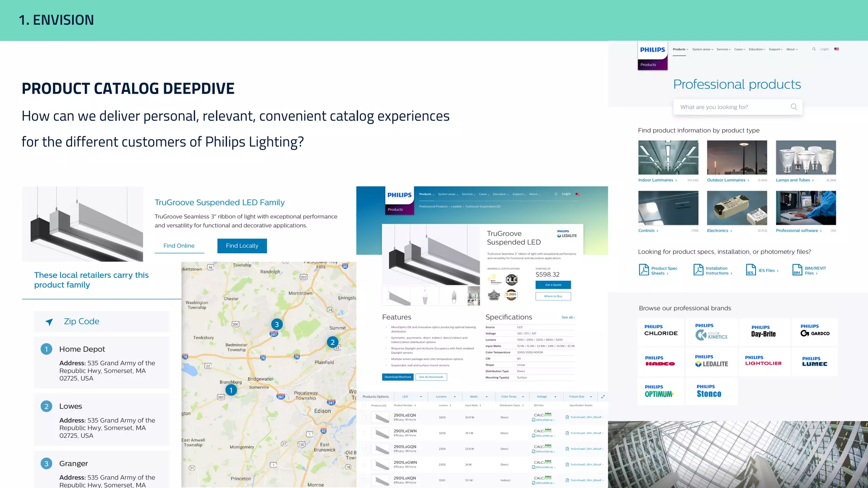Click the zip file icon for 2901LxEWN.zip
Screen dimensions: 868x488
534,436
